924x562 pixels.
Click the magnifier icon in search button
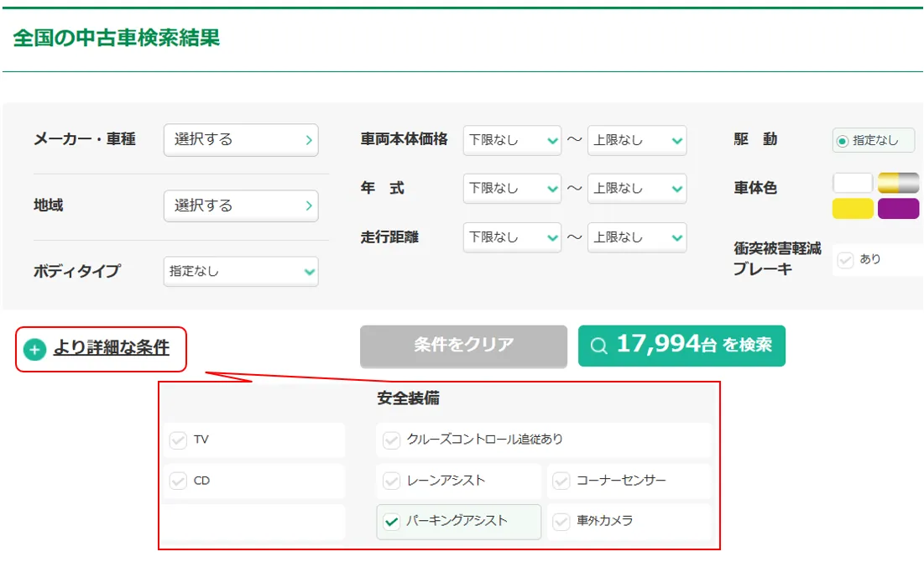coord(599,346)
